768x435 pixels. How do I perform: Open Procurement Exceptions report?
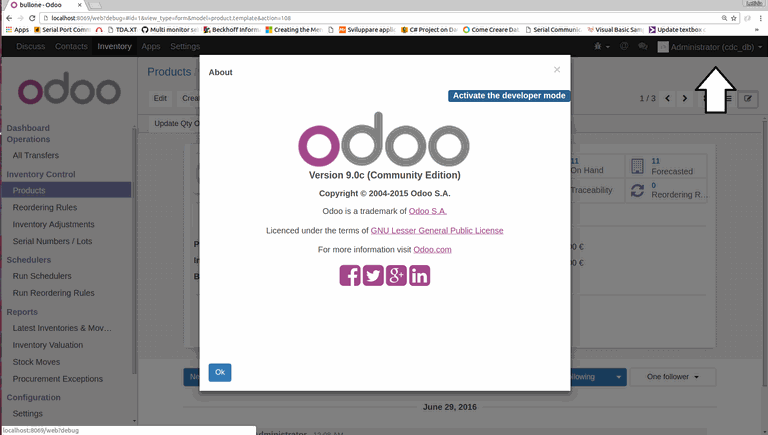pyautogui.click(x=58, y=379)
